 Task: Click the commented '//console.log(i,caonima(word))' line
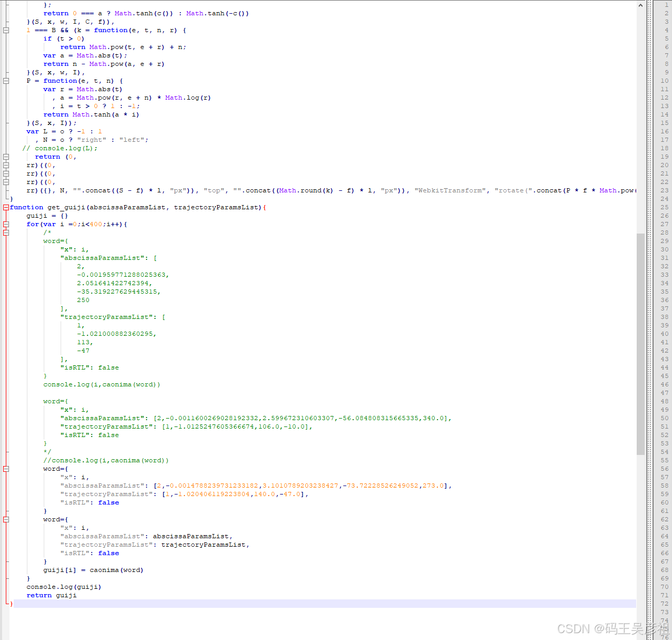pos(106,460)
